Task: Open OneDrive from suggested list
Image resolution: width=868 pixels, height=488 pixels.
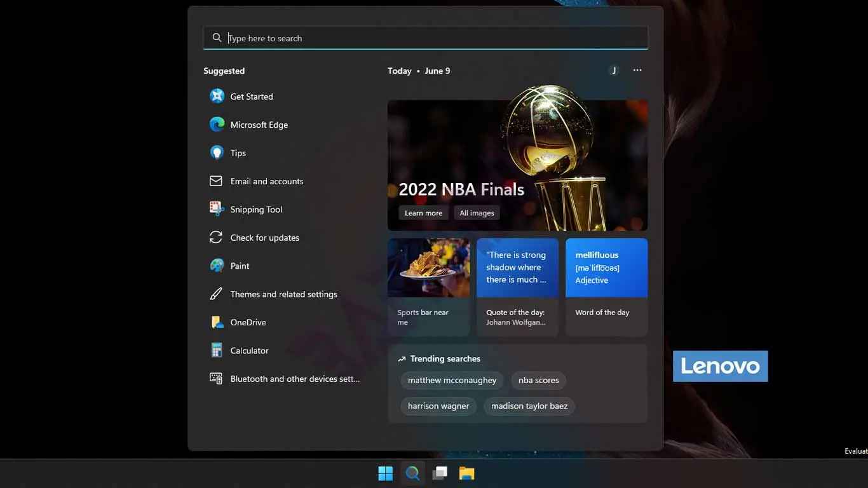Action: (x=217, y=322)
